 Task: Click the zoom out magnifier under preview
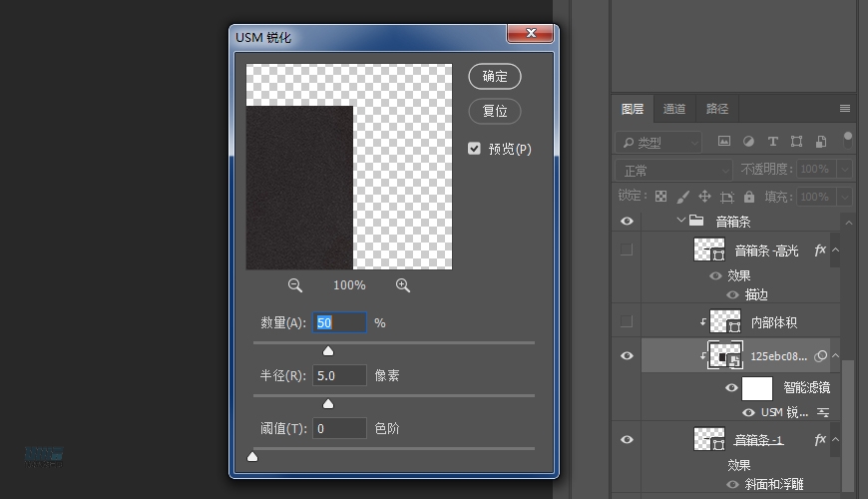pos(295,285)
